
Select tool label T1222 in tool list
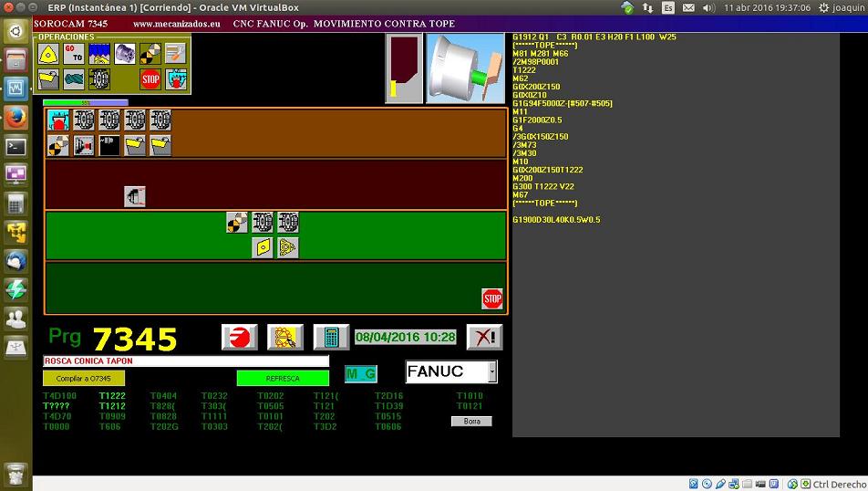point(112,396)
